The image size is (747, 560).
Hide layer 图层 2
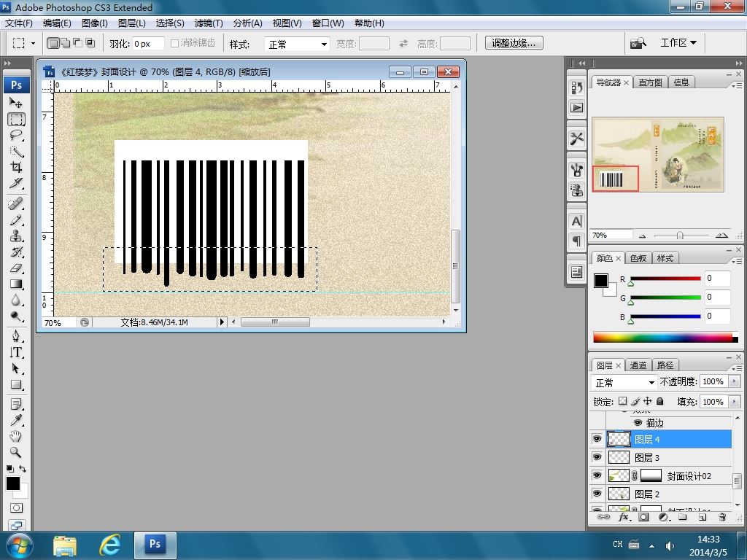tap(597, 494)
